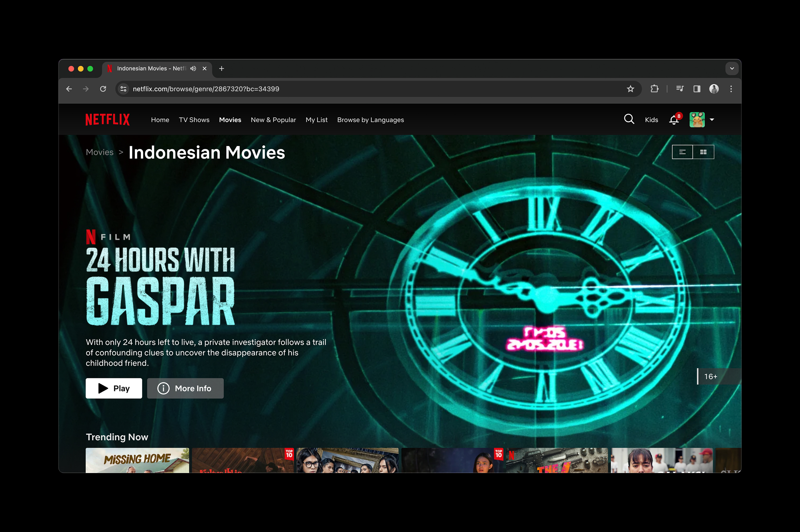Open the Missing Home thumbnail
Screen dimensions: 800x532
click(x=137, y=460)
